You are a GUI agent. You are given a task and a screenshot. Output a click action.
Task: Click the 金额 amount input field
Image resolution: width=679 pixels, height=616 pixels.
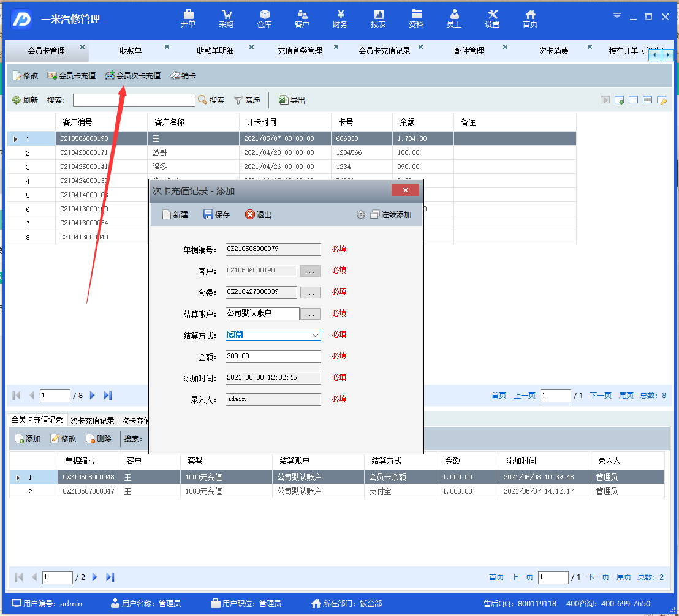coord(273,356)
